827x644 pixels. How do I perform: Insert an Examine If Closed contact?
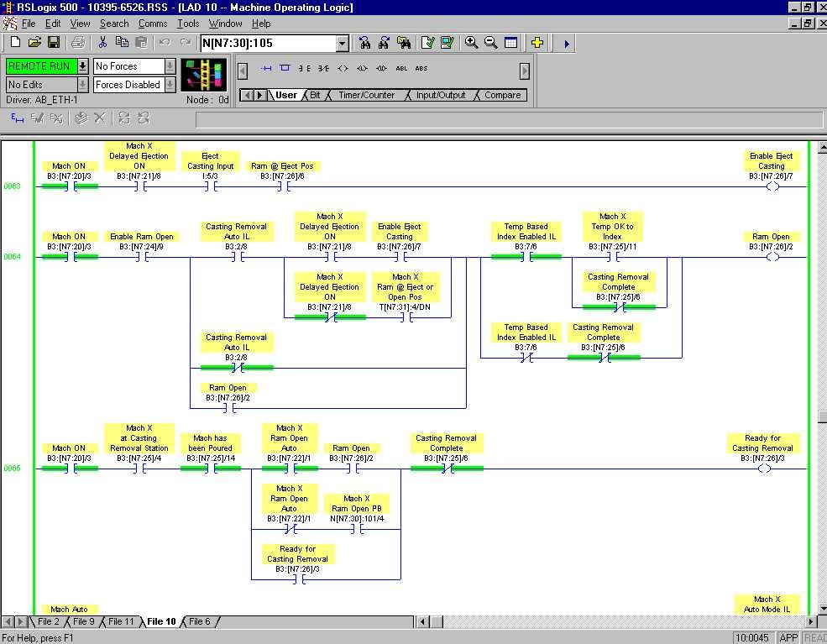click(x=304, y=69)
